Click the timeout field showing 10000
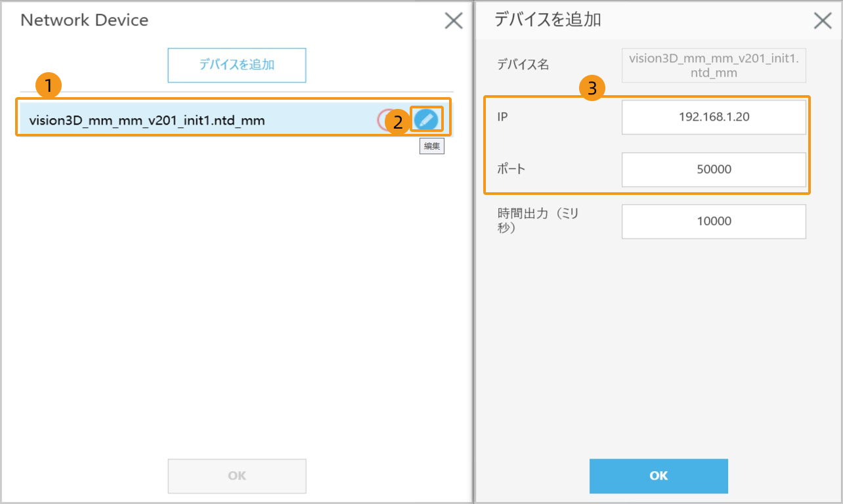The image size is (843, 504). point(714,221)
